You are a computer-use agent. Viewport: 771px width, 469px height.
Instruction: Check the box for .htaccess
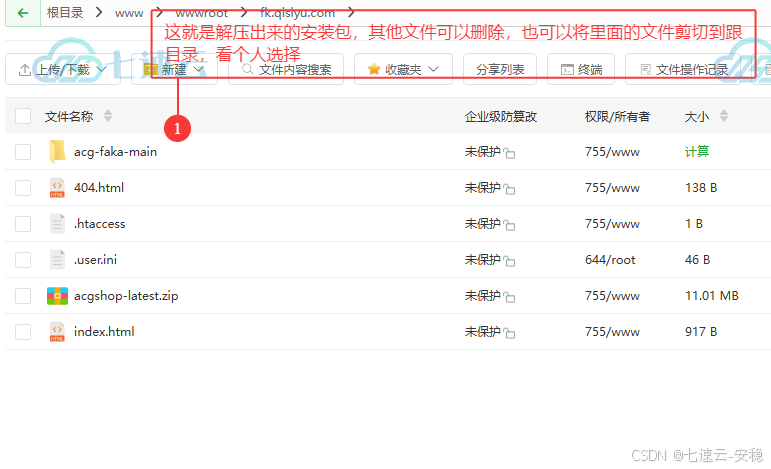pos(23,224)
